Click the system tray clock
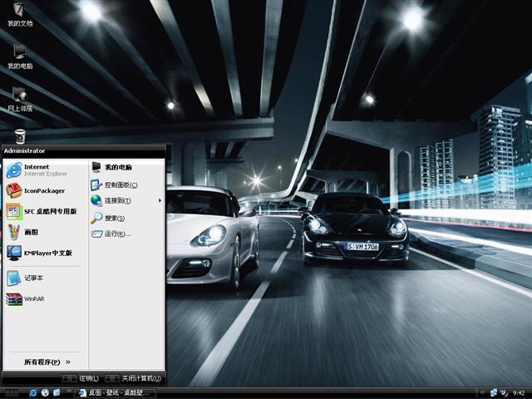 click(x=519, y=392)
